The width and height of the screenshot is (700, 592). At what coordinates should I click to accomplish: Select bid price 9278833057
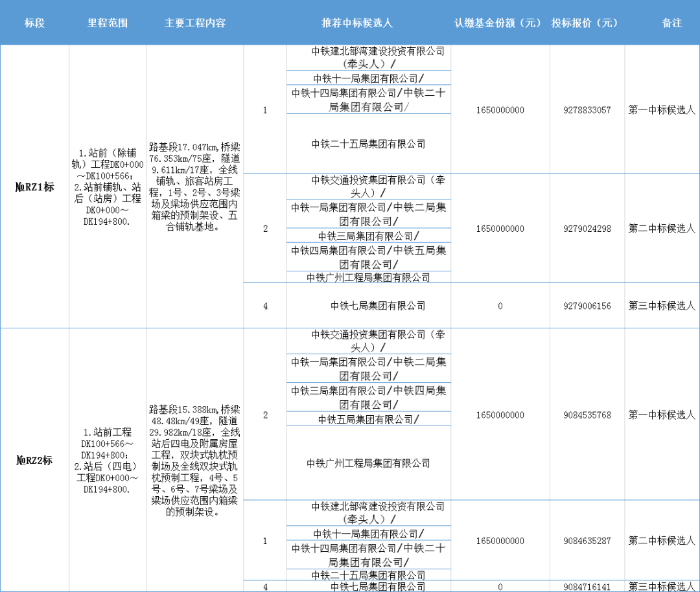tap(587, 109)
